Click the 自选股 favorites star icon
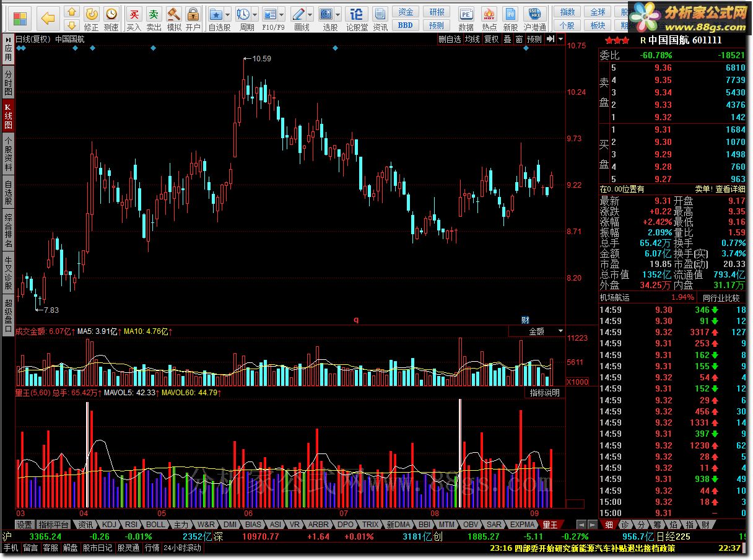This screenshot has height=560, width=753. 216,14
